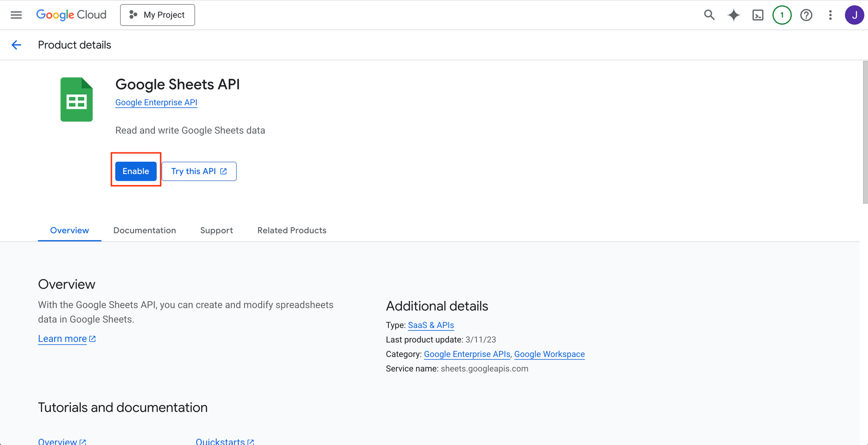Switch to the Documentation tab
Image resolution: width=868 pixels, height=445 pixels.
coord(145,230)
